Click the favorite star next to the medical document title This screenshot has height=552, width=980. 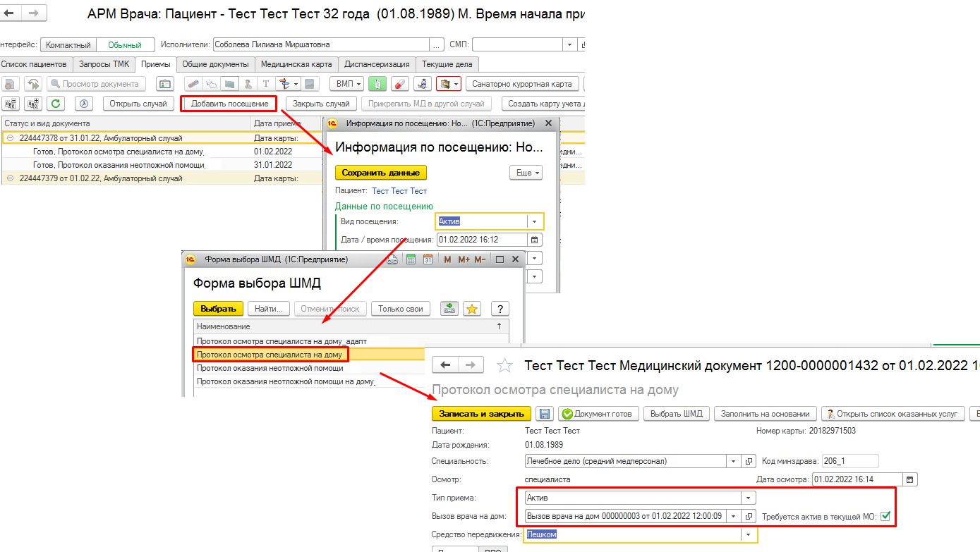[x=504, y=365]
